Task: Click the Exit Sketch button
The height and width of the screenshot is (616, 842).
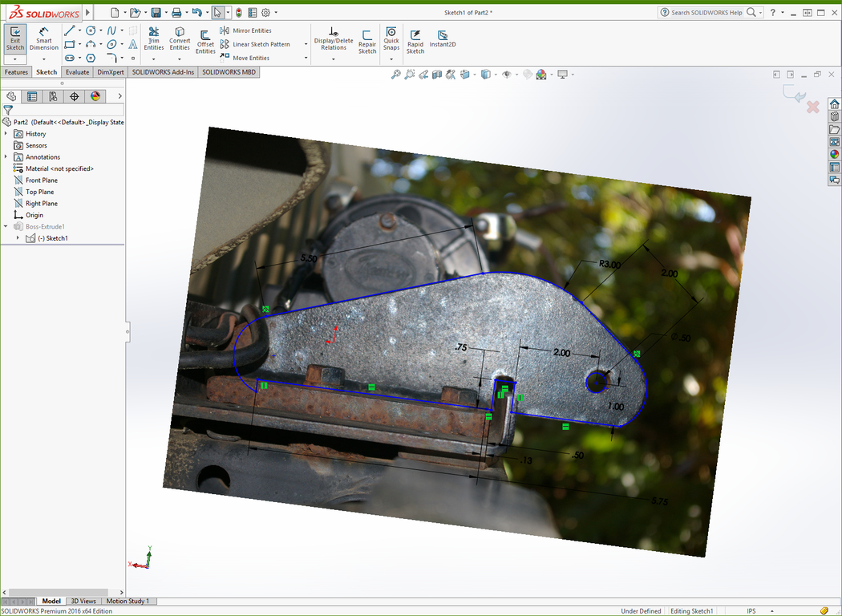Action: click(15, 39)
